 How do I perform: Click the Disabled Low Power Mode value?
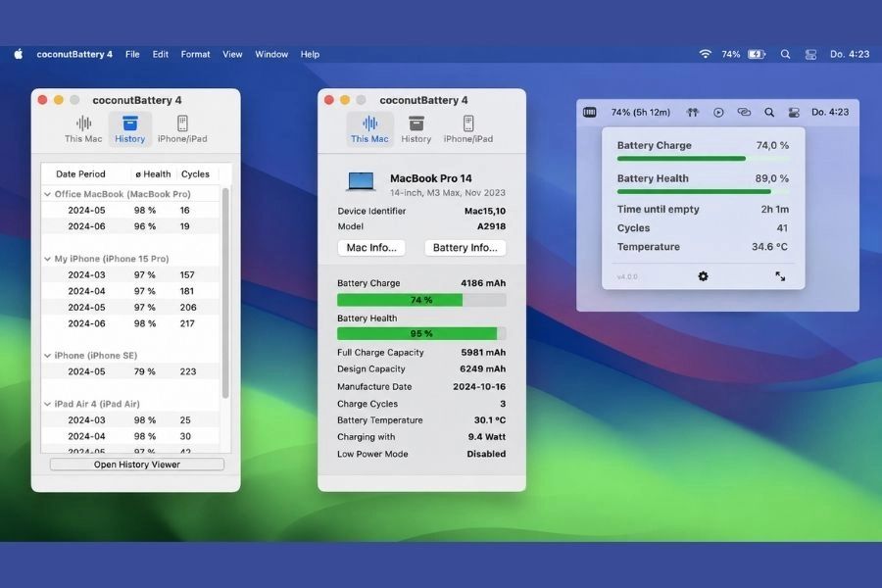click(x=486, y=454)
